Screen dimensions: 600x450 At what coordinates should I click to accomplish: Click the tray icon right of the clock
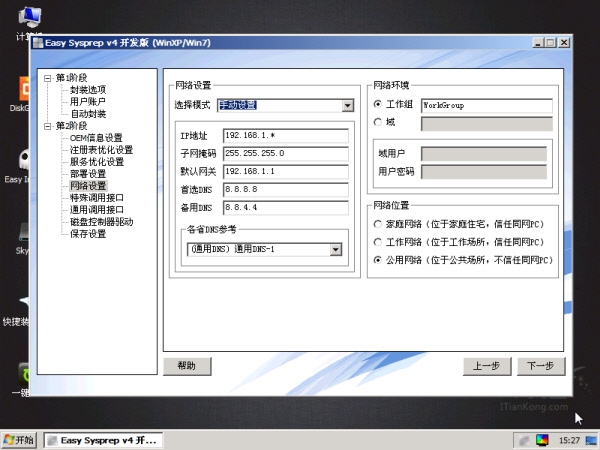(x=591, y=440)
